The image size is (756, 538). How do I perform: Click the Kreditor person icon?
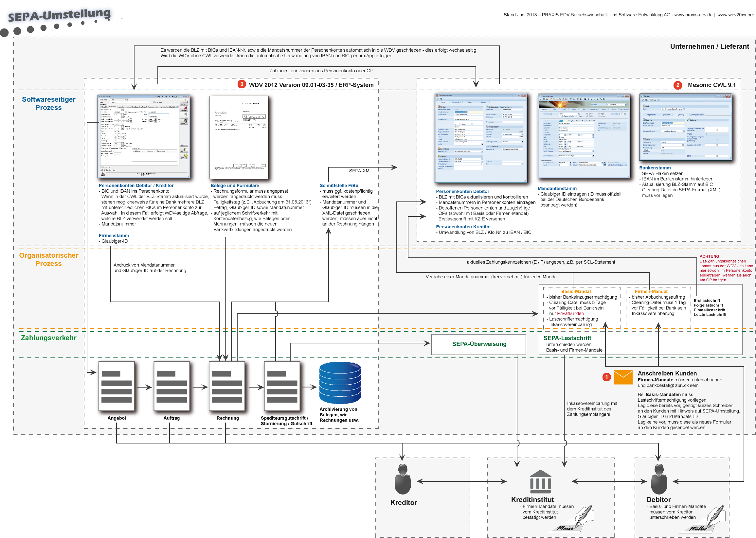tap(402, 479)
